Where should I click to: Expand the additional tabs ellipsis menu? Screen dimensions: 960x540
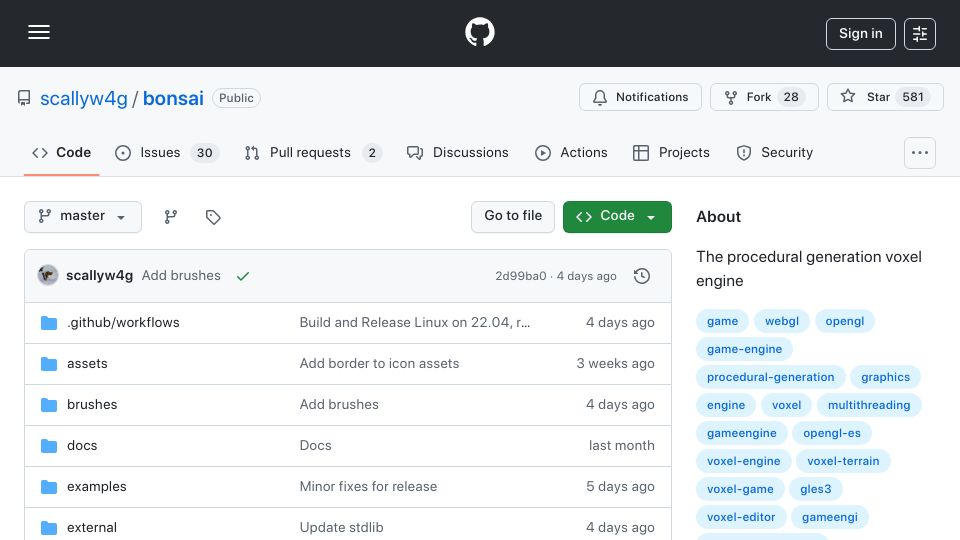coord(920,152)
